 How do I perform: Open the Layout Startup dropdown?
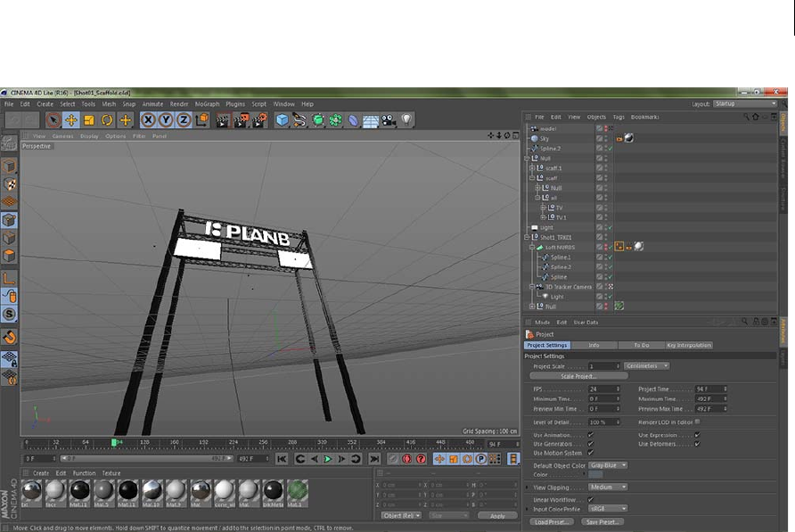pos(745,103)
